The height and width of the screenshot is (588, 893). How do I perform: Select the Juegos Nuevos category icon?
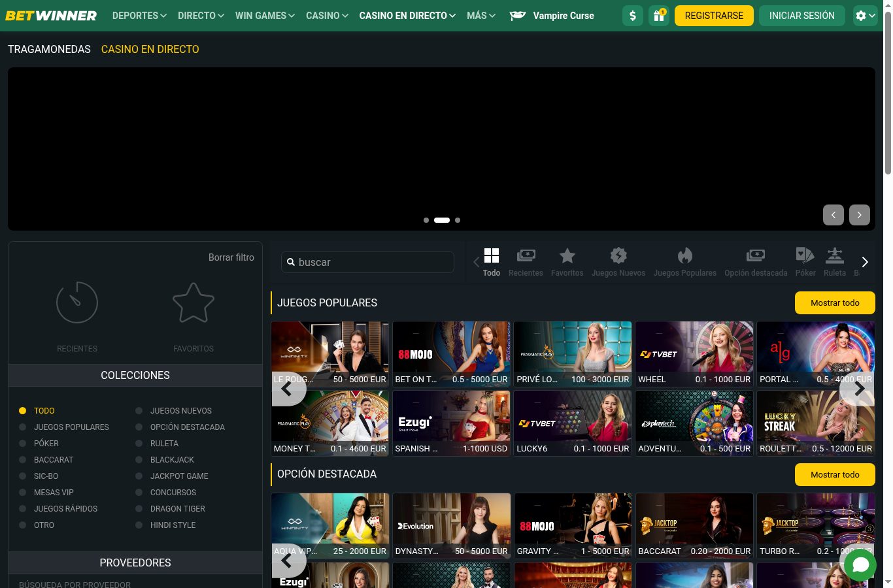point(618,262)
